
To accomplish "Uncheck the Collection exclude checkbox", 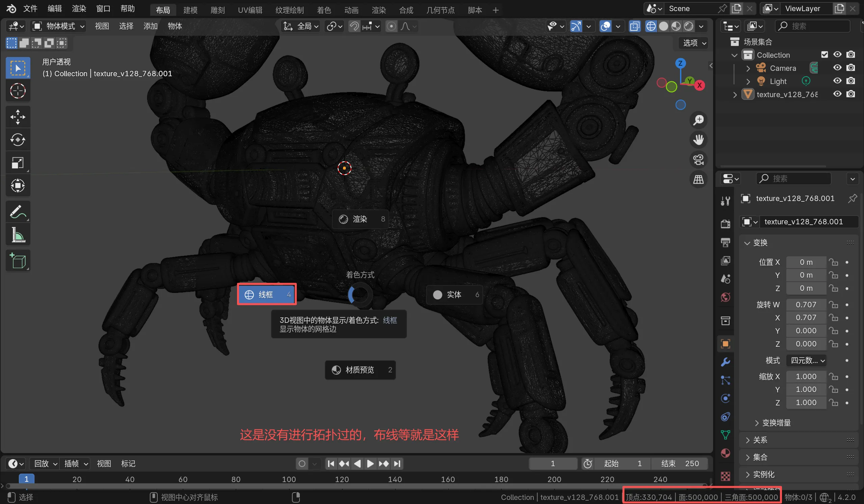I will (824, 54).
